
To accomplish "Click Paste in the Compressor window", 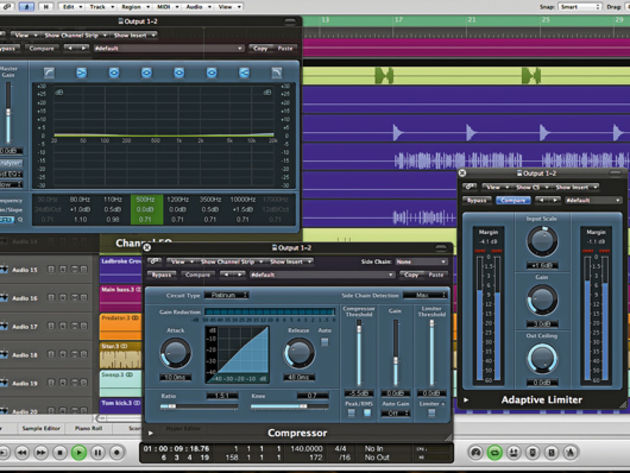I will [436, 275].
